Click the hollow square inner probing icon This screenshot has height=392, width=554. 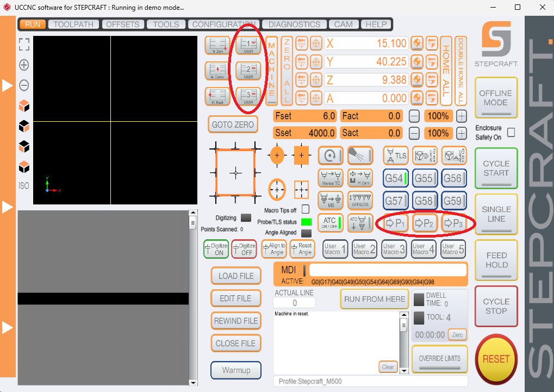coord(301,190)
